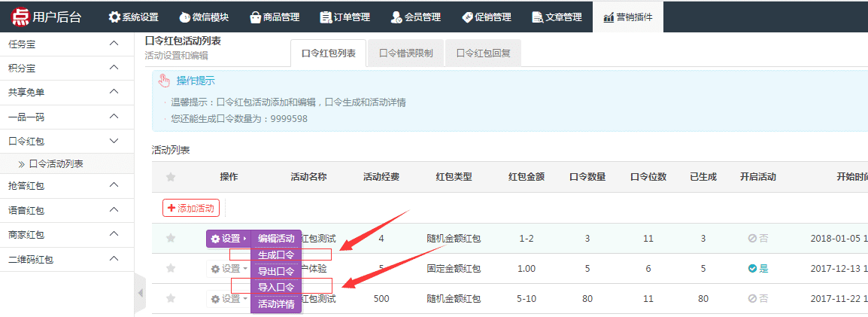868x317 pixels.
Task: Click the star icon in the table header
Action: click(x=171, y=177)
